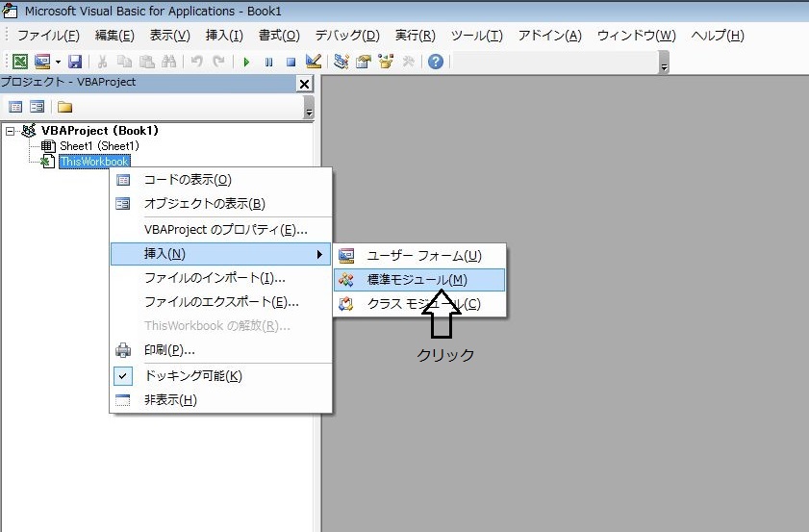Viewport: 809px width, 532px height.
Task: Open VBAProject のプロパティ(E)... entry
Action: pos(221,230)
